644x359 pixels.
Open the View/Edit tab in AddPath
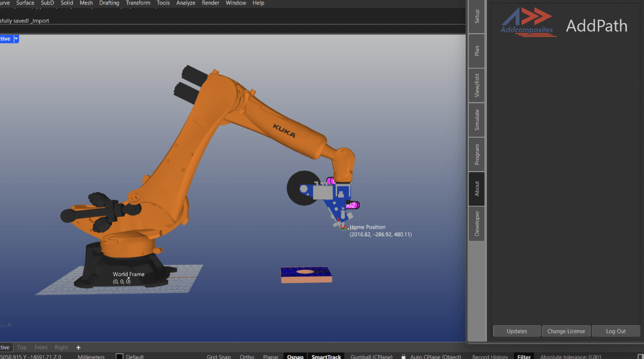coord(476,85)
